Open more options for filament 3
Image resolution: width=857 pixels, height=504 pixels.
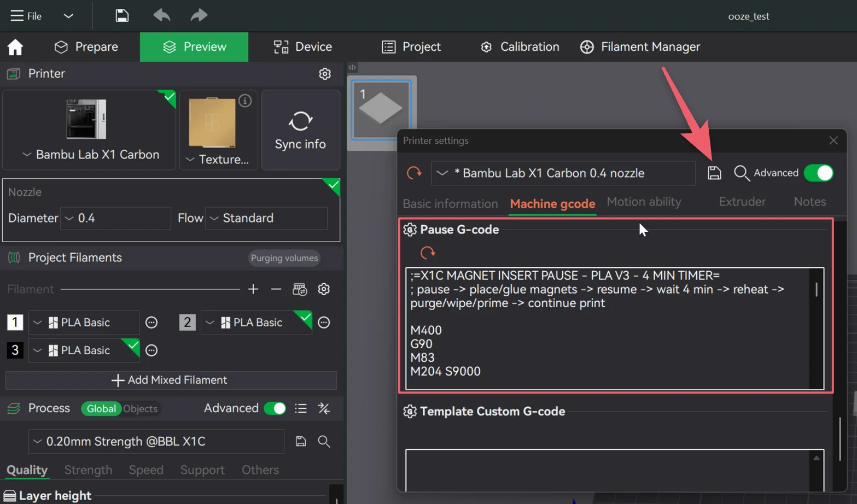(x=151, y=350)
